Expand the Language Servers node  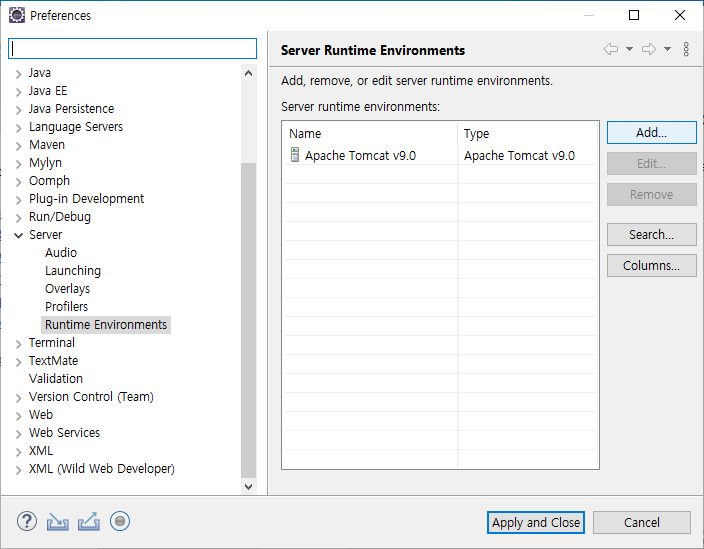click(x=18, y=128)
